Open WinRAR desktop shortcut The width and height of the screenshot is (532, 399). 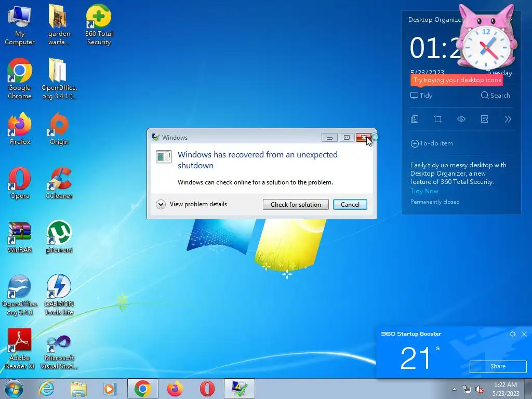pyautogui.click(x=20, y=237)
